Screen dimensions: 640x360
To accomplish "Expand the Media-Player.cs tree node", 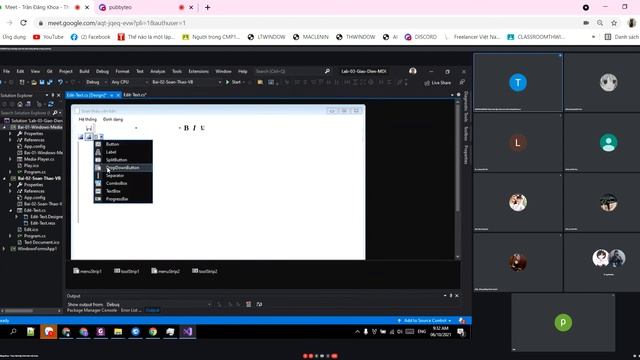I will pyautogui.click(x=11, y=159).
